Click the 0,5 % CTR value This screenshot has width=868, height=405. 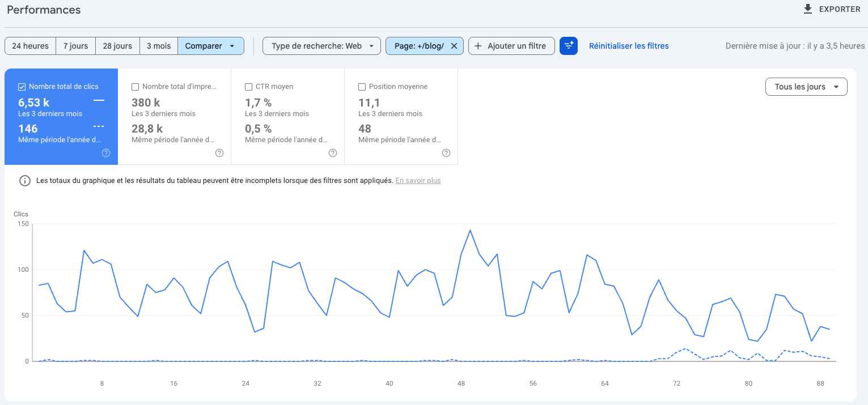[x=259, y=129]
